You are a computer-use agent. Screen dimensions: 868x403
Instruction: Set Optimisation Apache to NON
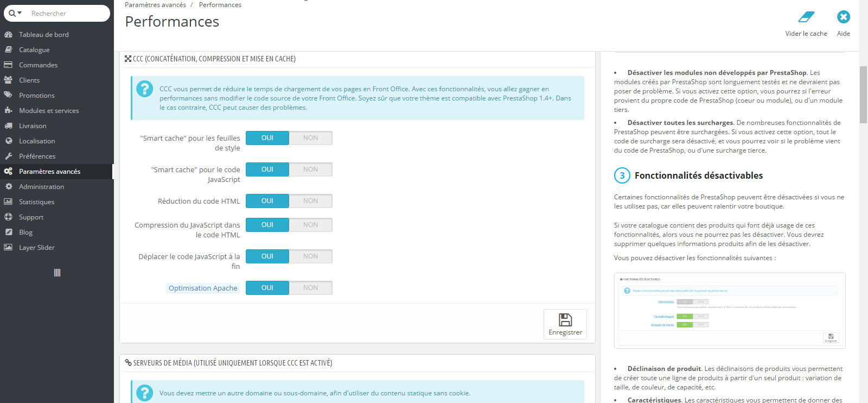tap(311, 288)
